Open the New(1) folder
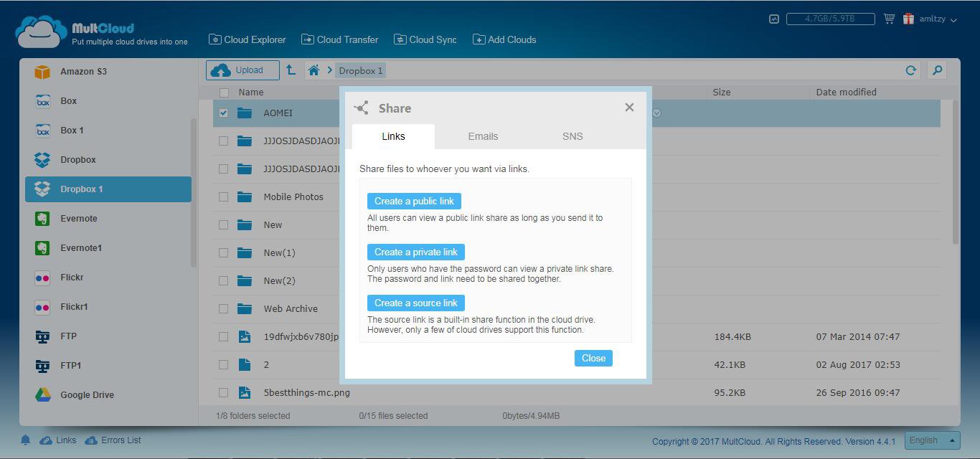 (x=279, y=253)
